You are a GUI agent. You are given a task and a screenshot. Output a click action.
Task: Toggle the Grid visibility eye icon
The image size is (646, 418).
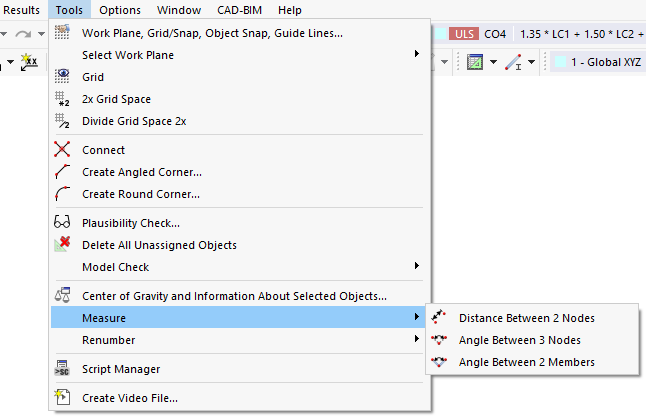tap(62, 77)
